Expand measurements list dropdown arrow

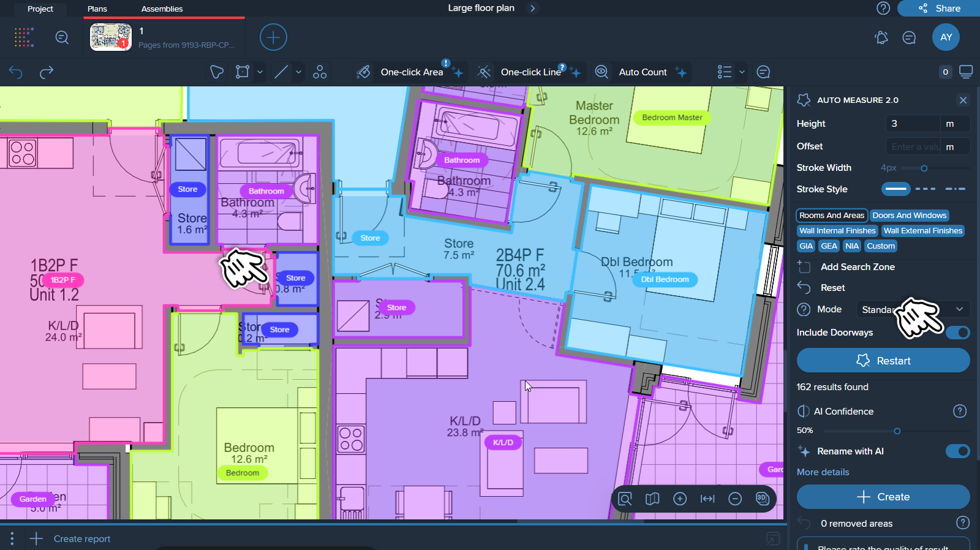tap(742, 72)
